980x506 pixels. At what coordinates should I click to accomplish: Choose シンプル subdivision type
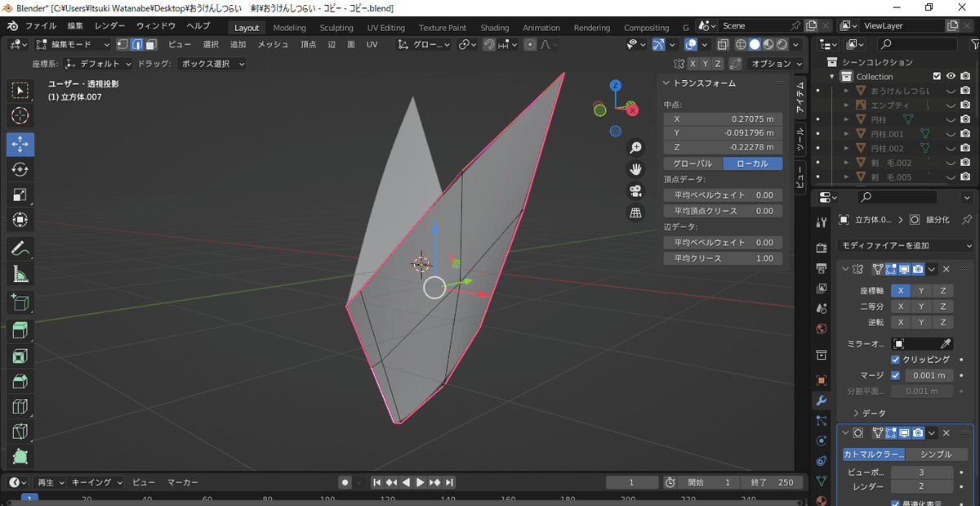936,455
